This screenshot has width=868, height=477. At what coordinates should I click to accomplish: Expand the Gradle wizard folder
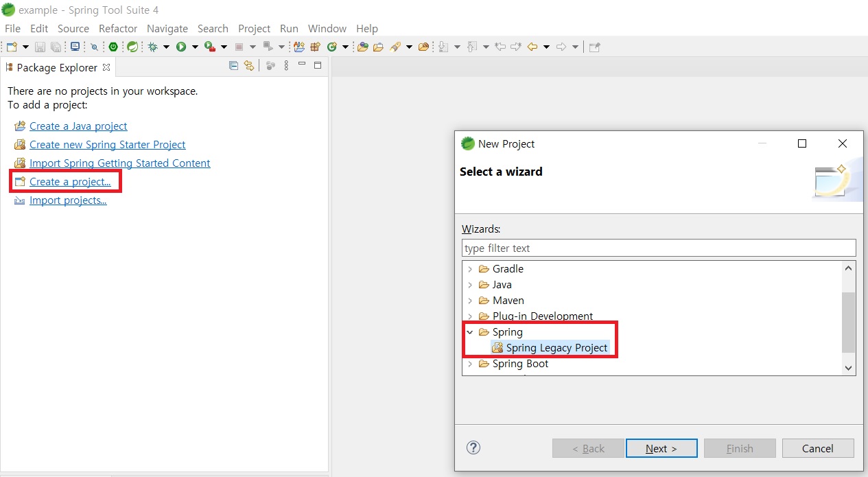(470, 269)
